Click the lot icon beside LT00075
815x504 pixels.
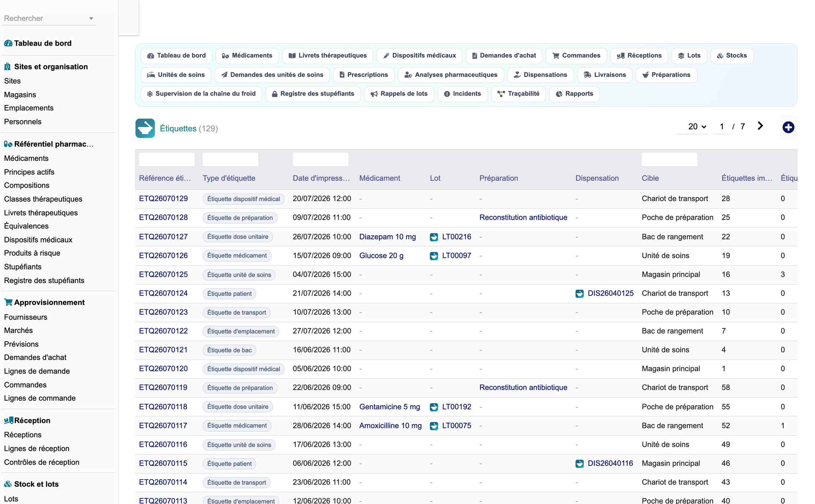434,426
